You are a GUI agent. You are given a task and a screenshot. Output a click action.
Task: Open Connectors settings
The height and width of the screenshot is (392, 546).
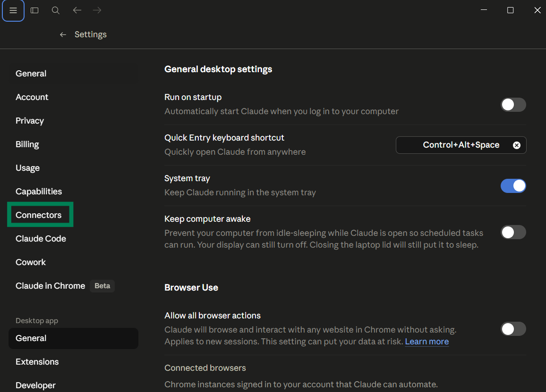73,215
